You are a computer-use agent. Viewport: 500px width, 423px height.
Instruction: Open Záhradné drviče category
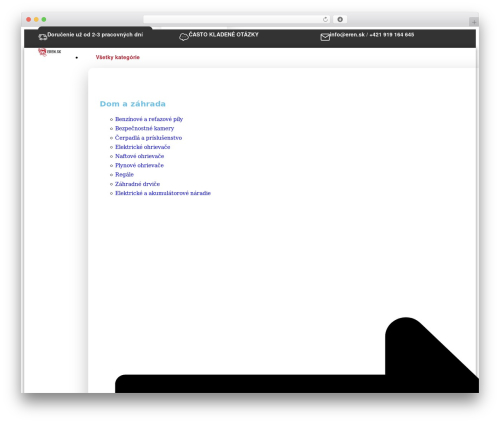pyautogui.click(x=138, y=184)
